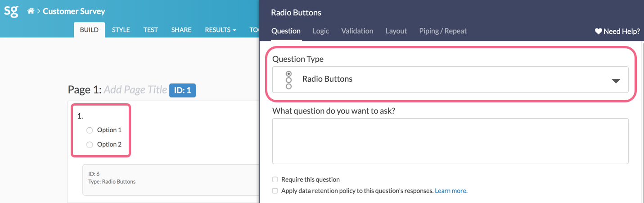The height and width of the screenshot is (203, 644).
Task: Open the Validation tab
Action: pyautogui.click(x=357, y=31)
